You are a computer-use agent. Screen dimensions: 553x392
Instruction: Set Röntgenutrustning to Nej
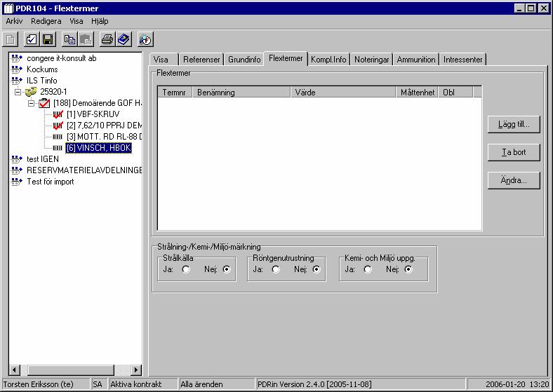[317, 269]
